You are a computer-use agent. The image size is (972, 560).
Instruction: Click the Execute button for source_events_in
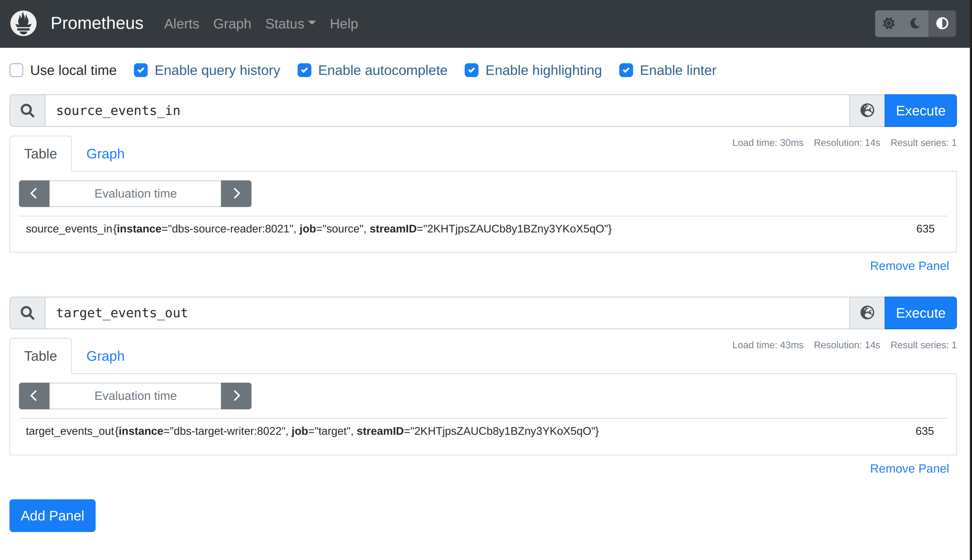(920, 110)
